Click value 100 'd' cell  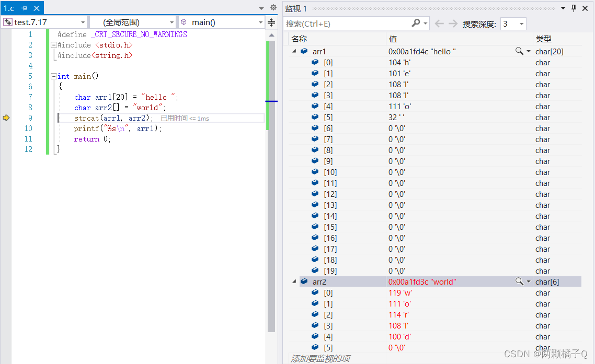click(x=399, y=337)
